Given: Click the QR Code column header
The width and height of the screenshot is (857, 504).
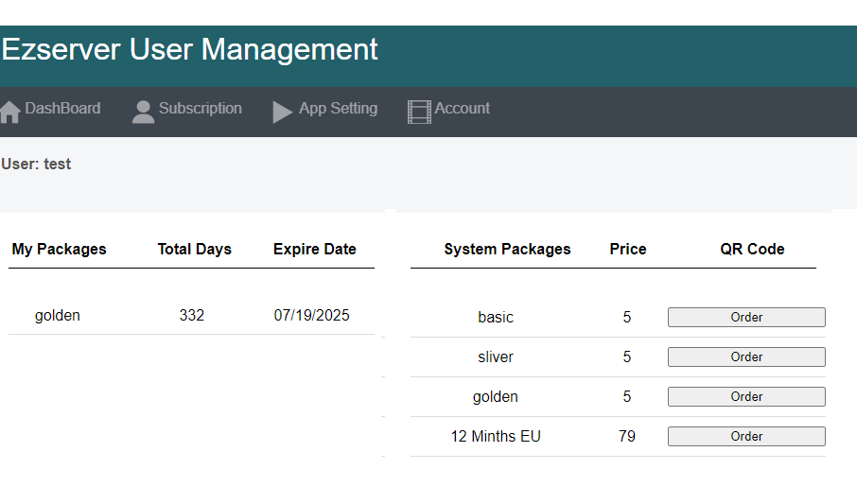Looking at the screenshot, I should coord(752,250).
